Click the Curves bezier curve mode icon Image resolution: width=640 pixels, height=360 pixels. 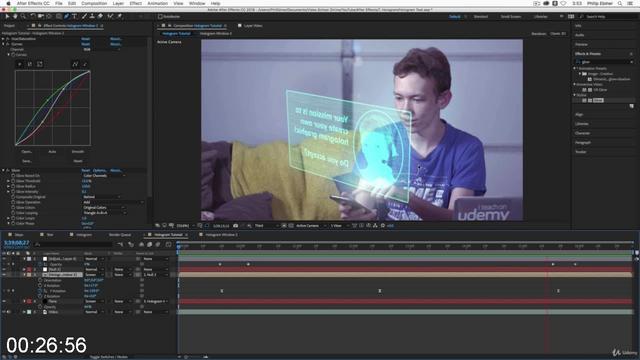75,64
